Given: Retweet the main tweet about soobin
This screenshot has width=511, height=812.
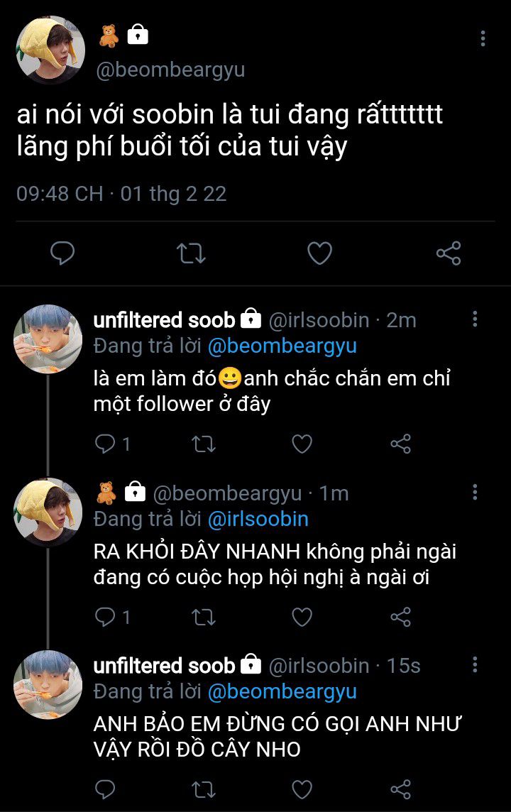Looking at the screenshot, I should pos(189,253).
